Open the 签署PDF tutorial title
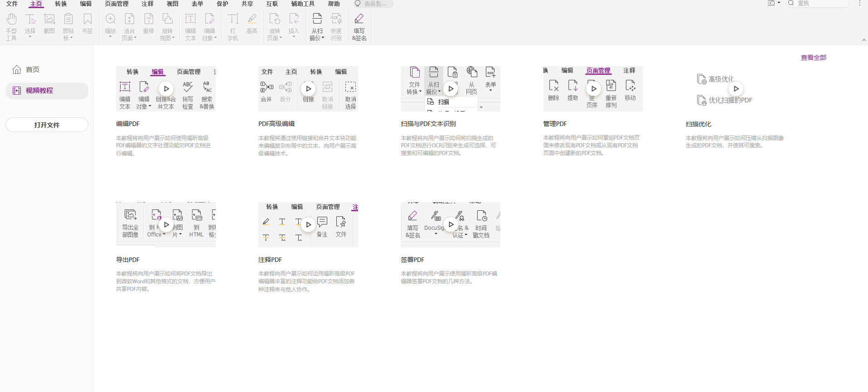Image resolution: width=868 pixels, height=392 pixels. pyautogui.click(x=412, y=260)
